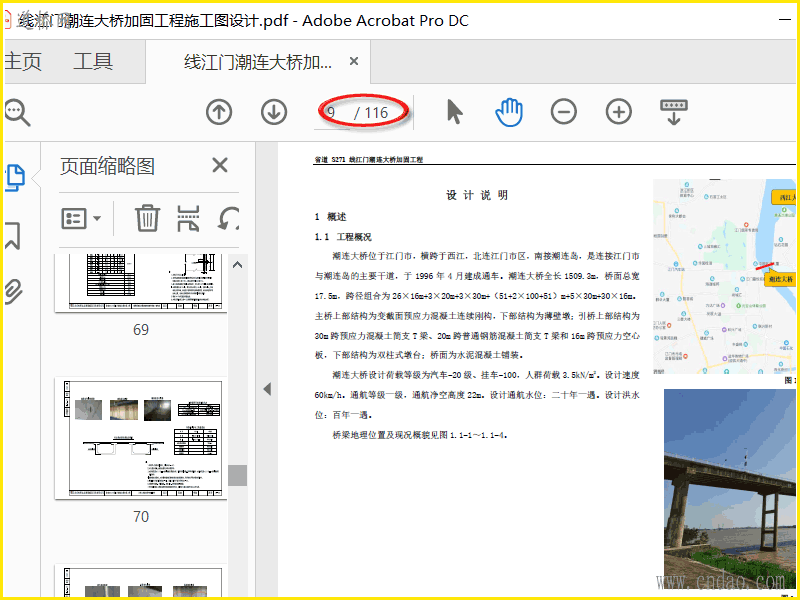This screenshot has width=800, height=600.
Task: Delete selected pages with trash icon
Action: (x=147, y=218)
